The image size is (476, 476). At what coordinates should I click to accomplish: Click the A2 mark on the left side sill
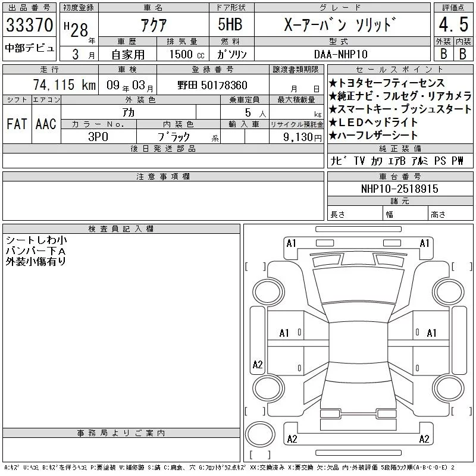258,365
